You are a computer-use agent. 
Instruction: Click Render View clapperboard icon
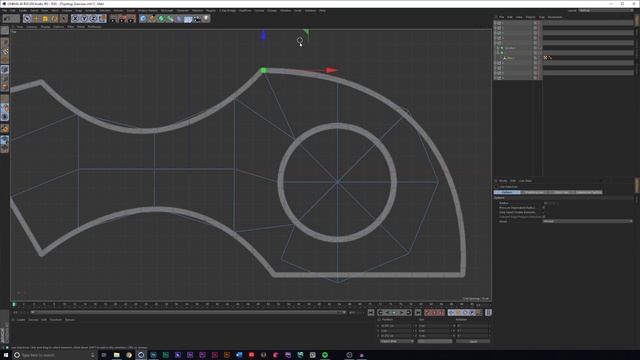[113, 18]
